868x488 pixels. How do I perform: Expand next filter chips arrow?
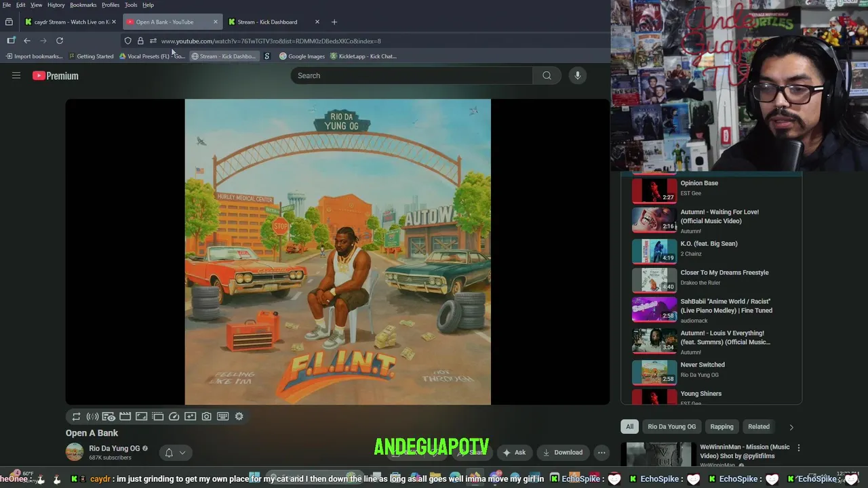tap(791, 427)
